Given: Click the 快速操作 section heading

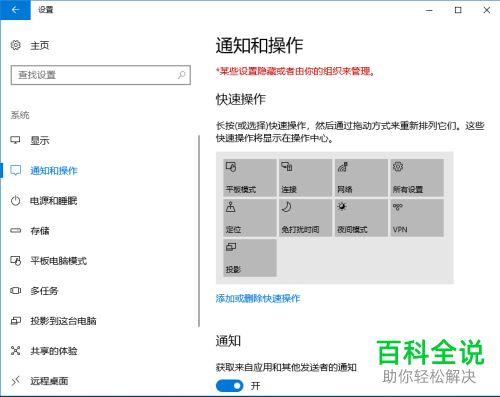Looking at the screenshot, I should click(241, 99).
